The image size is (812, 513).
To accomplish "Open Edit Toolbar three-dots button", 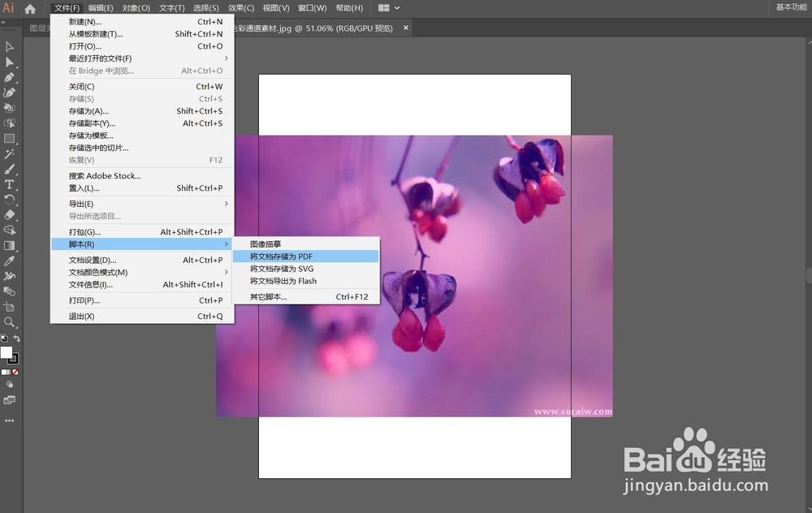I will pos(9,420).
